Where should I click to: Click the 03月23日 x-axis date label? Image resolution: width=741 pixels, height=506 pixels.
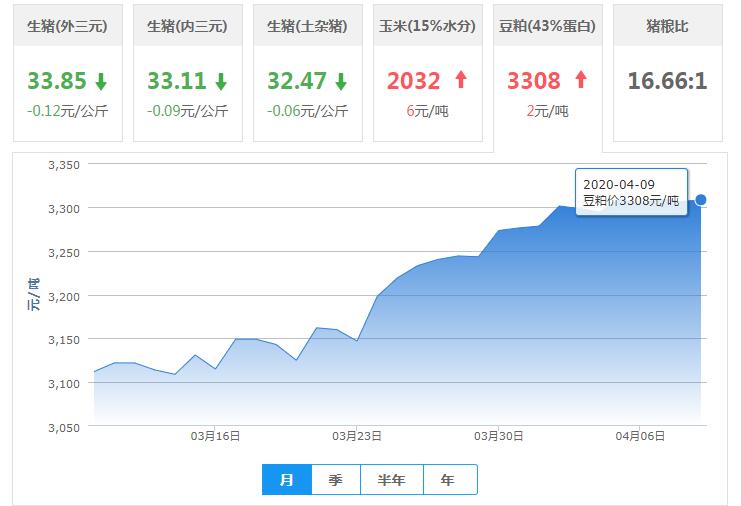click(357, 436)
